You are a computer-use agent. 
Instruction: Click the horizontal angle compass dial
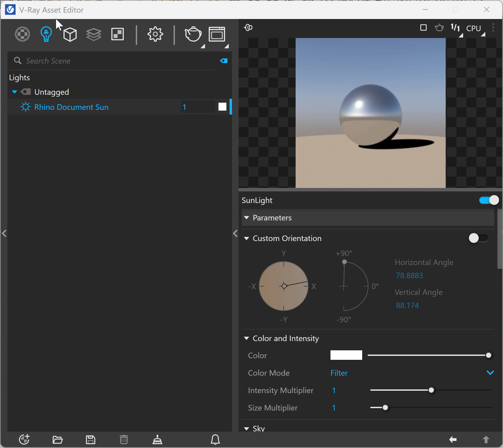[284, 286]
